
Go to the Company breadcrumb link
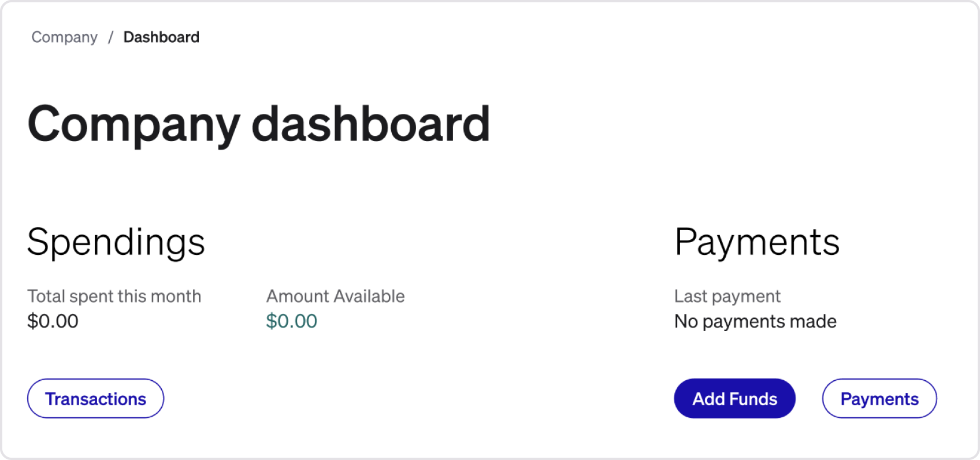click(x=64, y=38)
